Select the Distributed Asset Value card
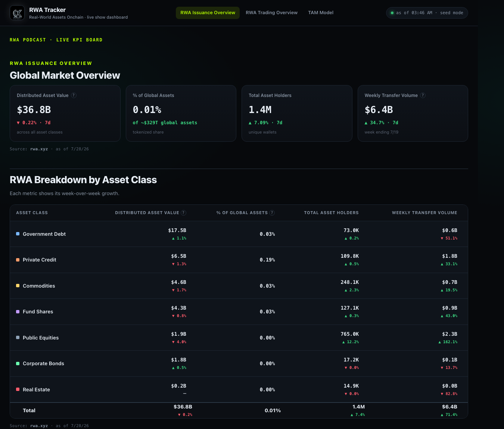This screenshot has height=429, width=504. pos(65,113)
